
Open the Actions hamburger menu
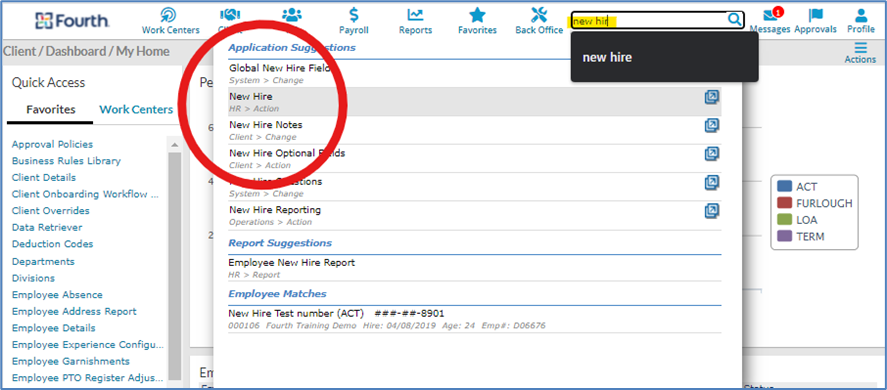pos(860,47)
